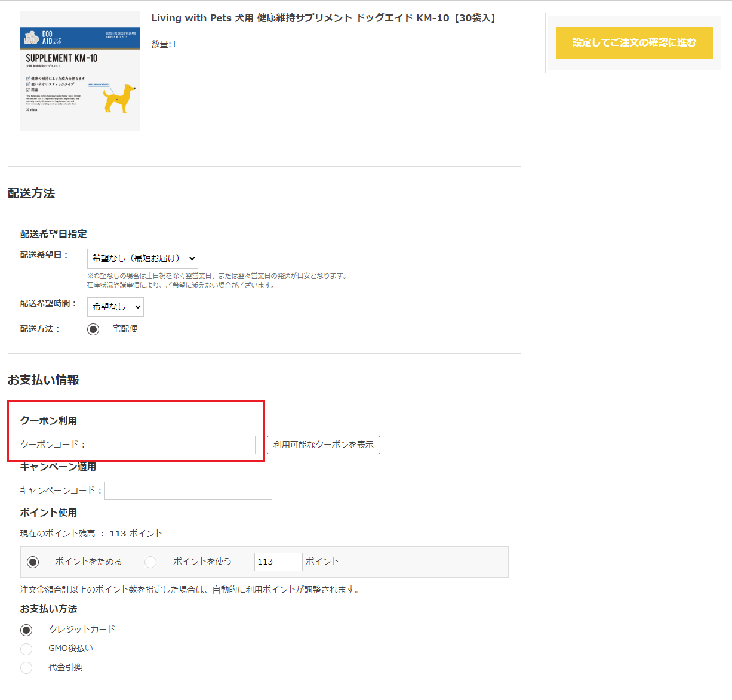This screenshot has width=732, height=700.
Task: Open the 配送希望時間 delivery time dropdown
Action: point(115,307)
